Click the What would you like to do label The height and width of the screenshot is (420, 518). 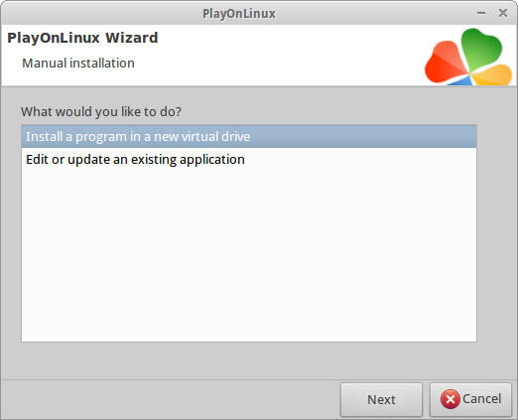[x=101, y=112]
